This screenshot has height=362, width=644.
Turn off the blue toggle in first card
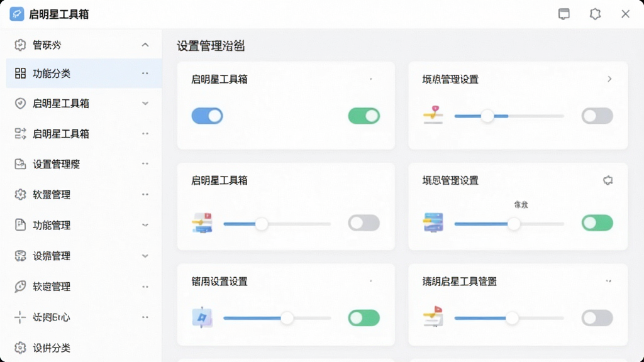click(x=208, y=116)
